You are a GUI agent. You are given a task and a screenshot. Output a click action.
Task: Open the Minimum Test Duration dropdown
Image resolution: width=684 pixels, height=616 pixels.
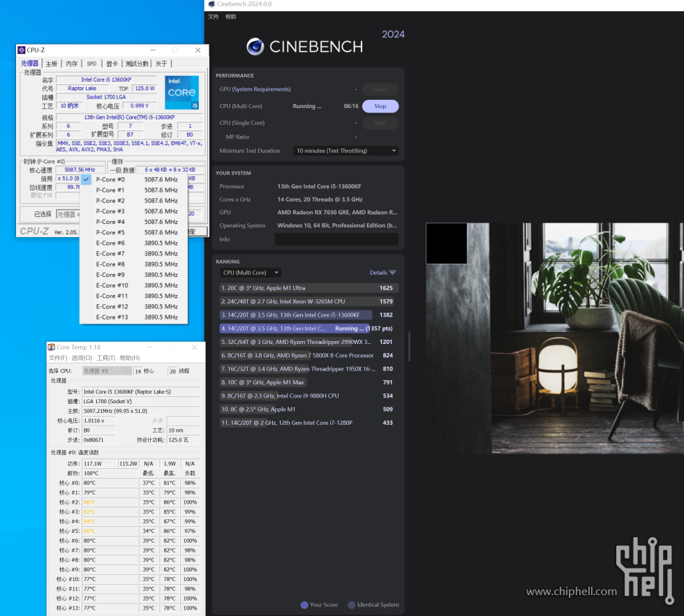tap(346, 151)
